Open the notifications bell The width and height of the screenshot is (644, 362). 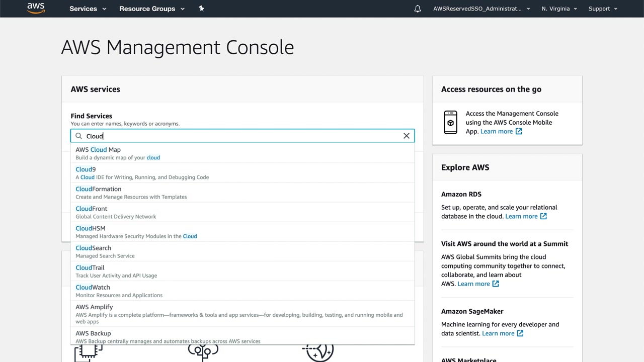pyautogui.click(x=418, y=9)
